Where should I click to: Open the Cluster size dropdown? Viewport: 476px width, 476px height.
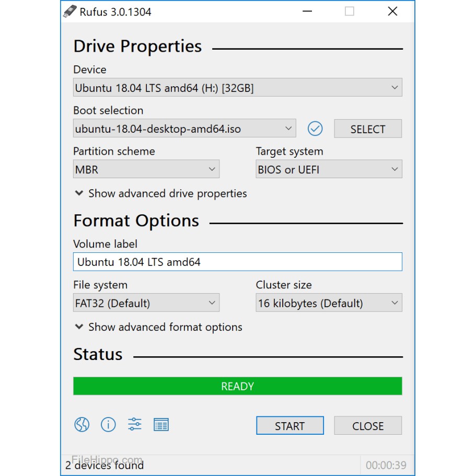point(328,304)
